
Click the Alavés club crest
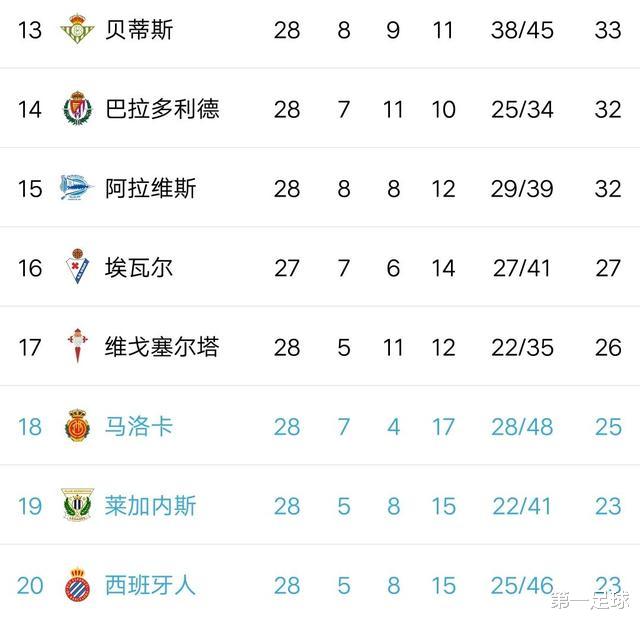pos(76,187)
